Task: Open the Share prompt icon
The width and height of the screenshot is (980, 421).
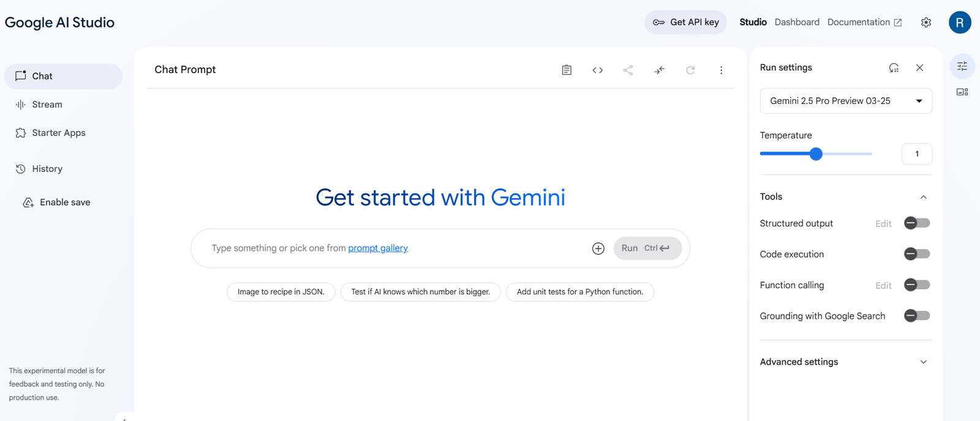Action: tap(628, 69)
